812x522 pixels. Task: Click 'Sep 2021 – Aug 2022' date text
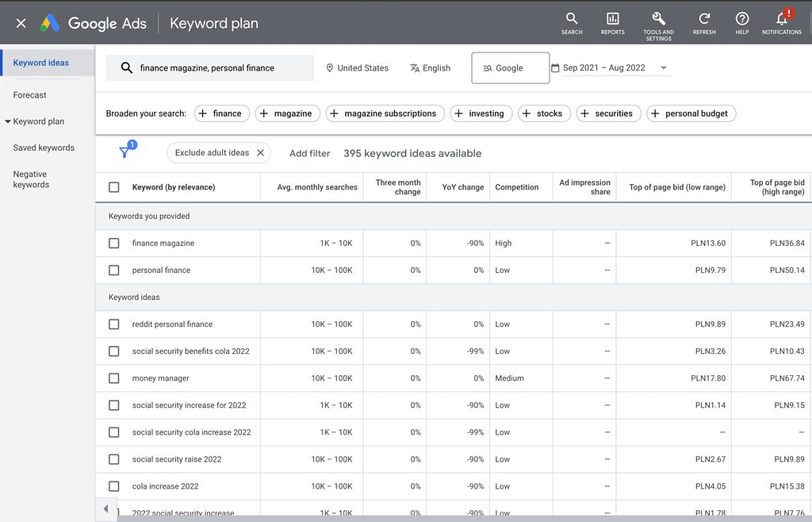click(x=603, y=68)
